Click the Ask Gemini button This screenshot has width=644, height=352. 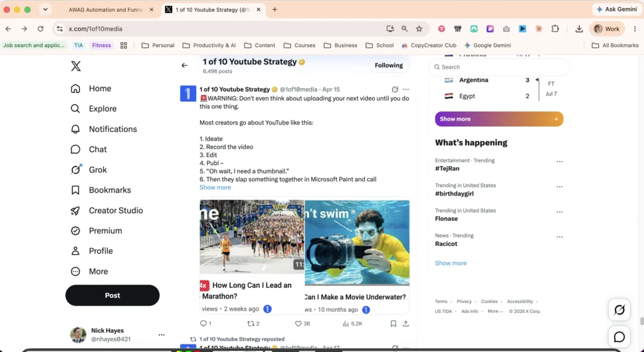tap(616, 9)
